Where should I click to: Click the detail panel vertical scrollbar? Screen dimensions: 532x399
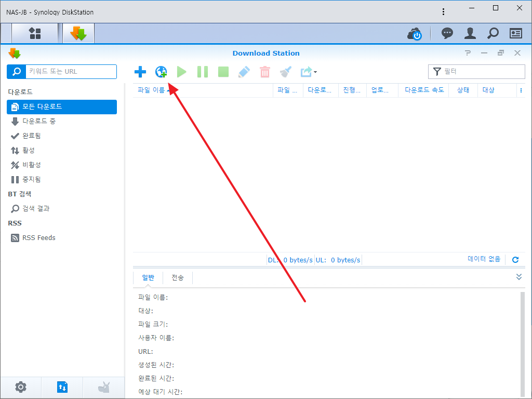click(523, 344)
